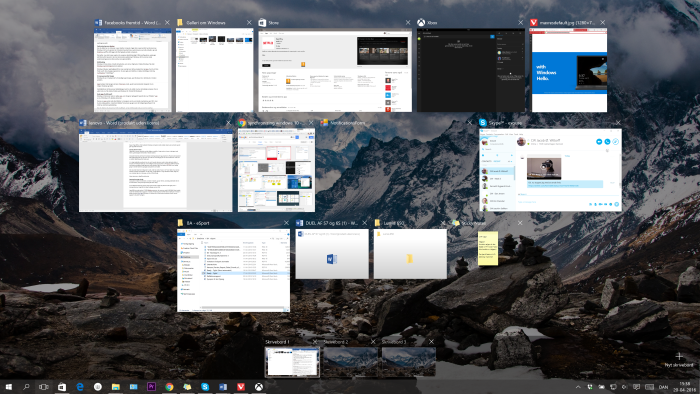
Task: Launch Vivaldi browser from the taskbar
Action: pyautogui.click(x=241, y=387)
